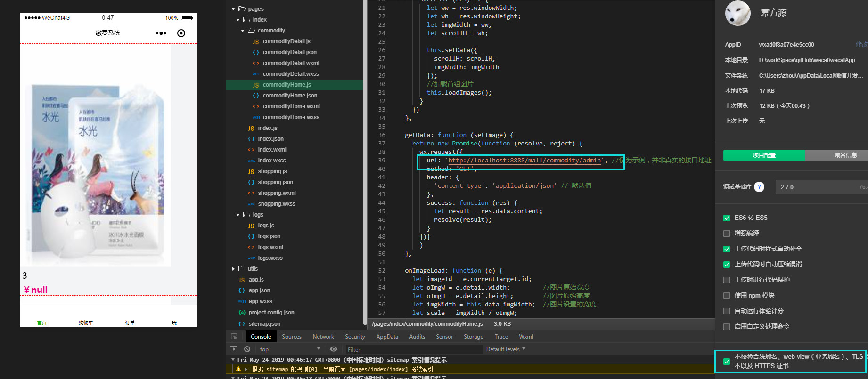Click the element inspector icon in devtools
This screenshot has height=379, width=868.
click(x=234, y=337)
